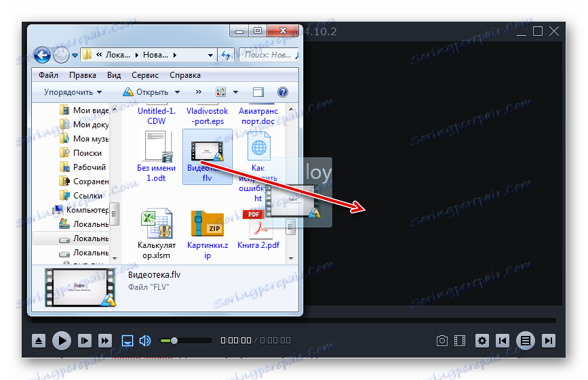Select Vladivostok-port.eps file label

[208, 116]
